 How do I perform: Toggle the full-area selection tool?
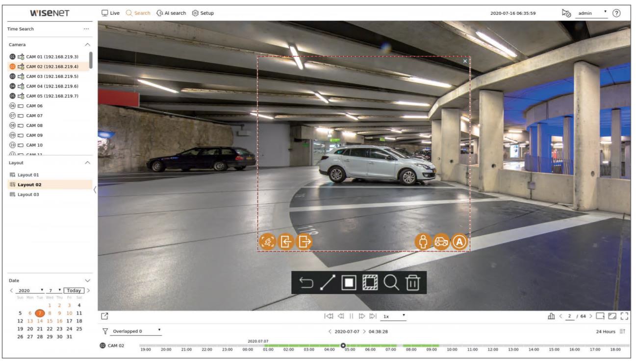371,283
